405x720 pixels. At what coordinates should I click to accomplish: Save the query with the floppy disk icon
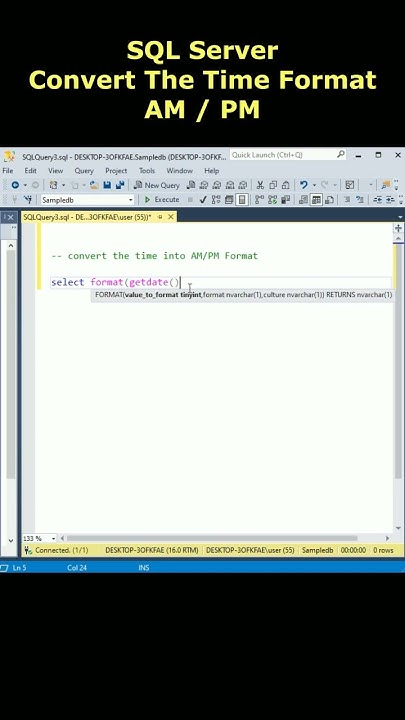pyautogui.click(x=107, y=185)
